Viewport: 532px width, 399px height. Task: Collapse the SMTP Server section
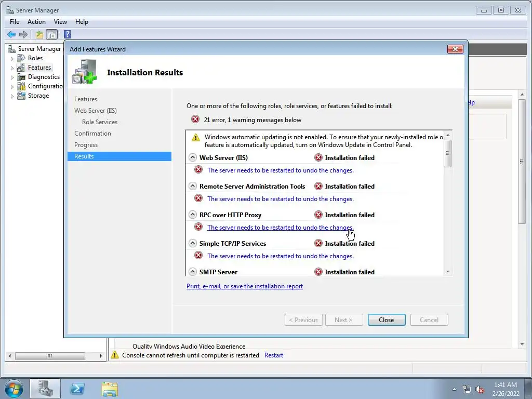(193, 272)
